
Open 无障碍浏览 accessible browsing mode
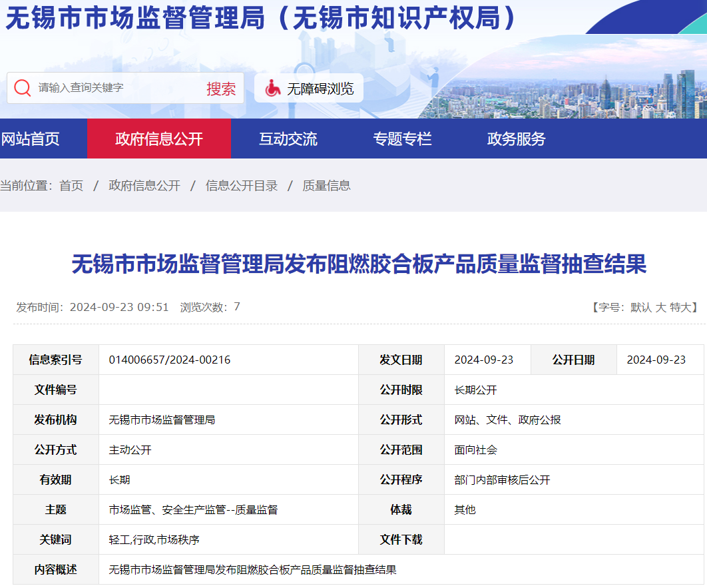[x=309, y=88]
